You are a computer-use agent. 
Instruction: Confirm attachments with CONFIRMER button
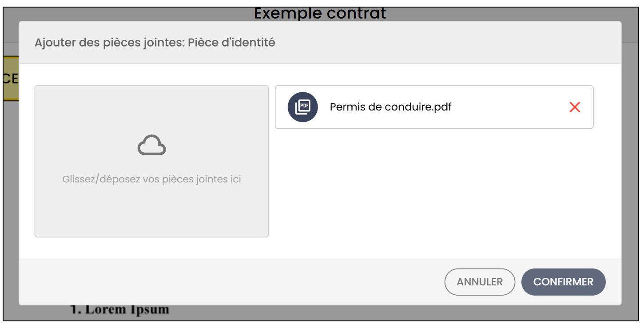(563, 282)
